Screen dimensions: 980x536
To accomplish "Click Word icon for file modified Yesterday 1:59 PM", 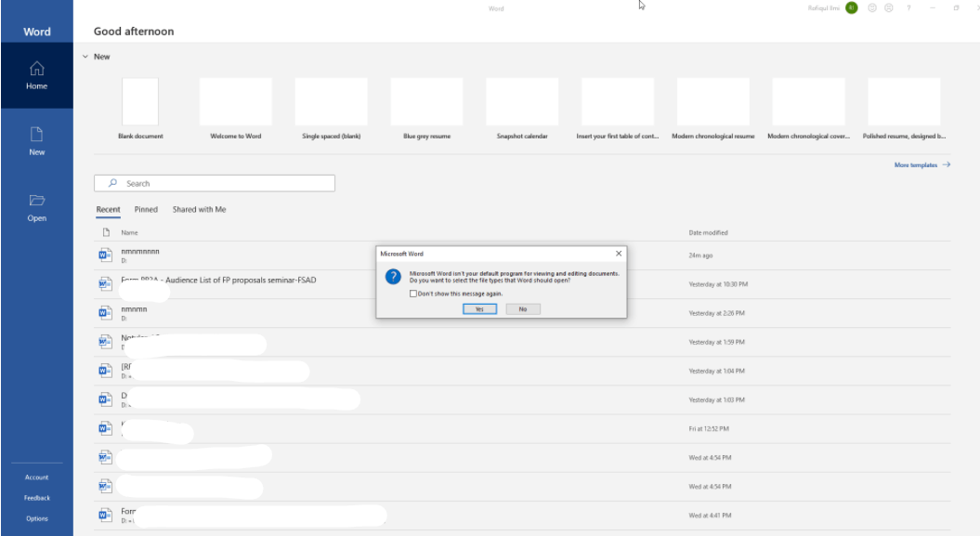I will click(105, 342).
